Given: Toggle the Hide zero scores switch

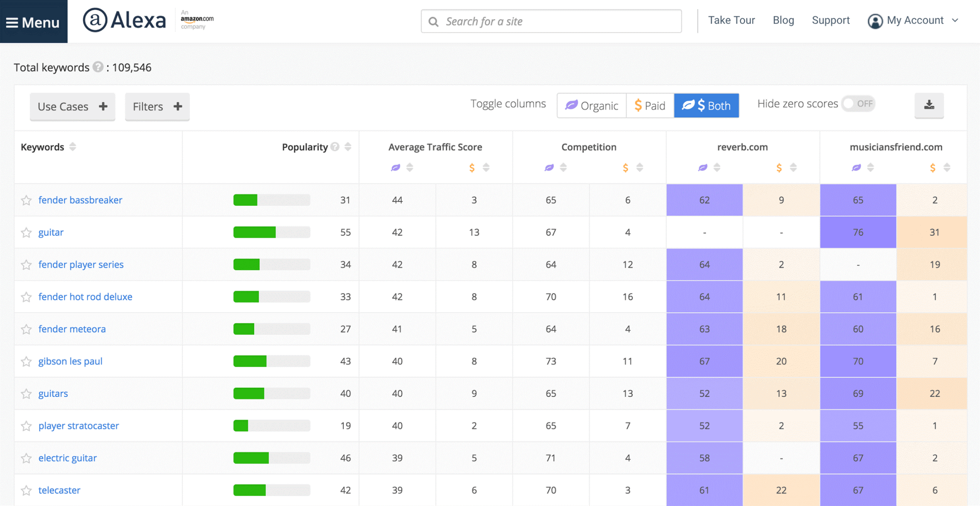Looking at the screenshot, I should [x=858, y=104].
